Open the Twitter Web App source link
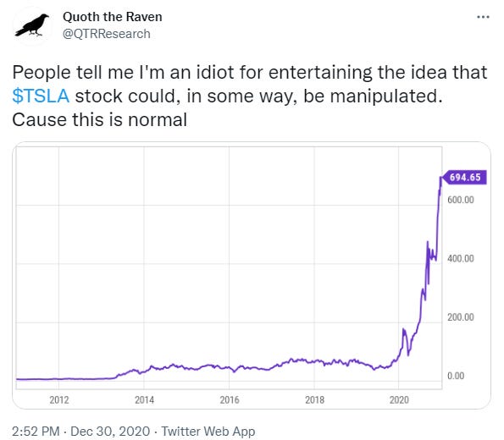This screenshot has height=440, width=504. tap(208, 431)
